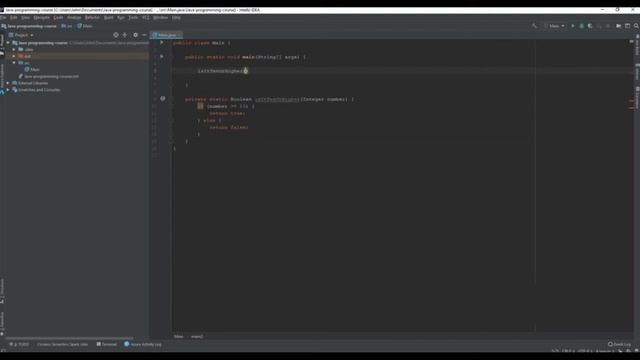Click Run with Coverage icon

(590, 26)
